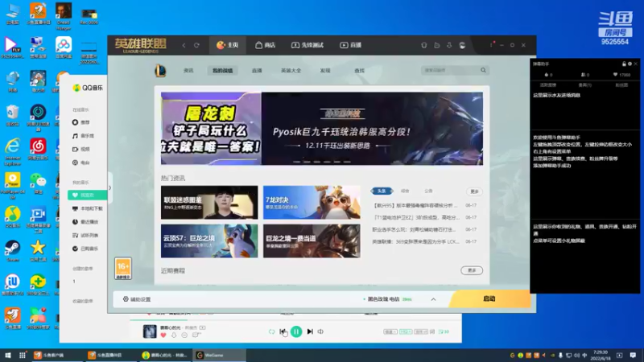Open the 商店 tab in WeGame
This screenshot has height=362, width=644.
[266, 45]
